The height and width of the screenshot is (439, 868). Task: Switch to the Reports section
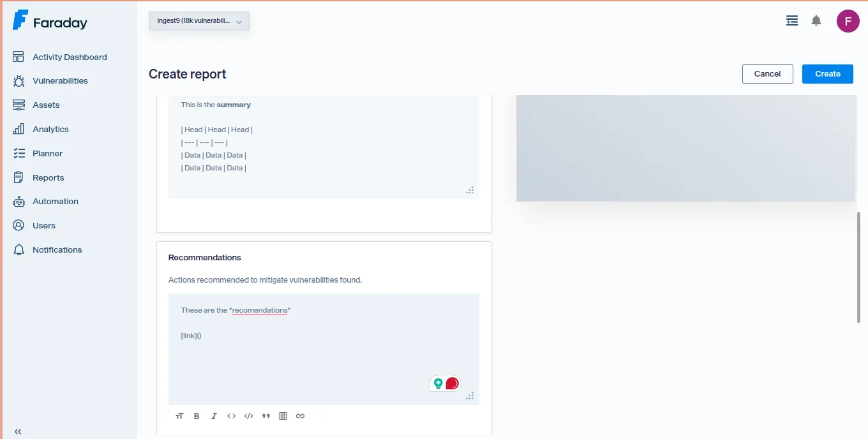tap(48, 177)
